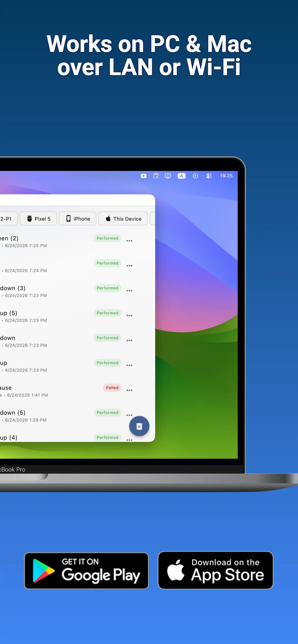The width and height of the screenshot is (298, 644).
Task: Click the clipboard search menu bar icon
Action: [x=156, y=176]
